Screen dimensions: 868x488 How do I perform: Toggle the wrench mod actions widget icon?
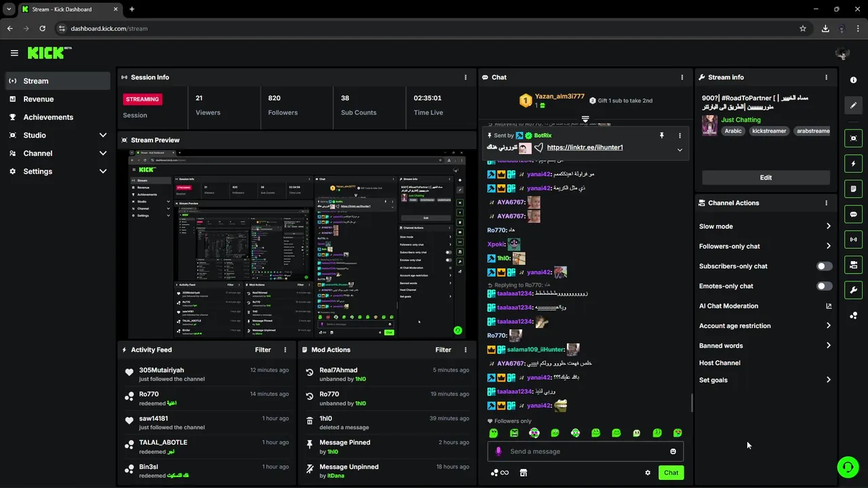853,290
